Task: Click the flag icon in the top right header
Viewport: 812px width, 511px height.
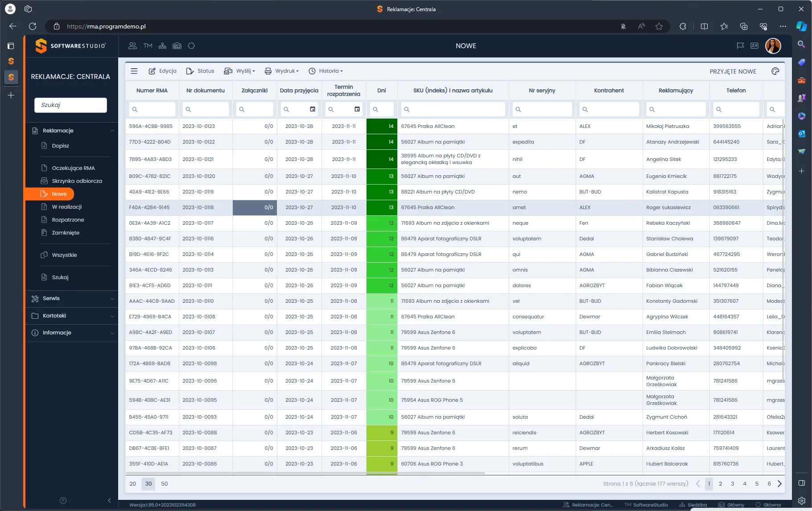Action: [x=741, y=46]
